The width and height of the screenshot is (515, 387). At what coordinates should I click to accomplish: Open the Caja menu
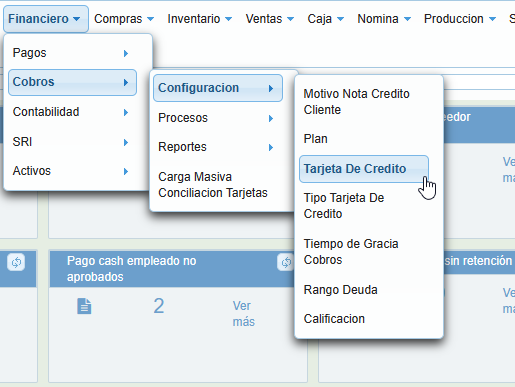click(x=325, y=19)
